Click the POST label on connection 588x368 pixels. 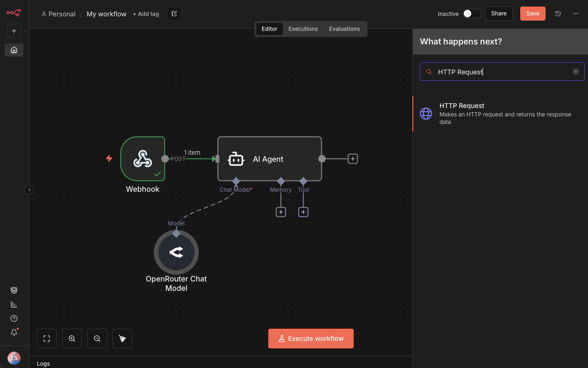[178, 159]
